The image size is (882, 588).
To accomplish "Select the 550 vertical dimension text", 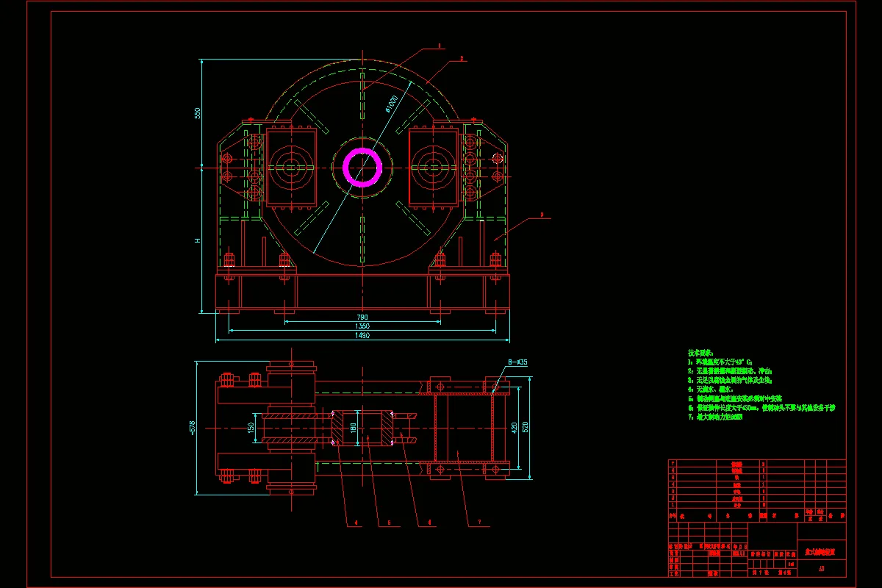I will [197, 112].
